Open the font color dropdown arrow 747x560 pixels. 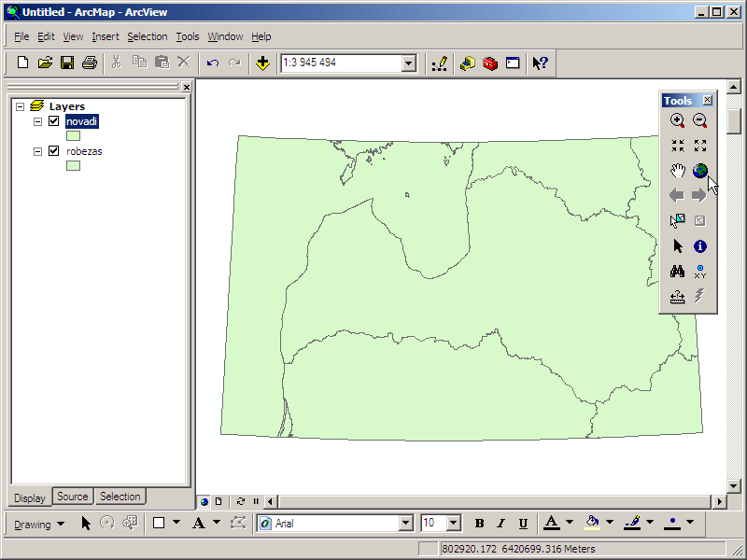pos(570,522)
